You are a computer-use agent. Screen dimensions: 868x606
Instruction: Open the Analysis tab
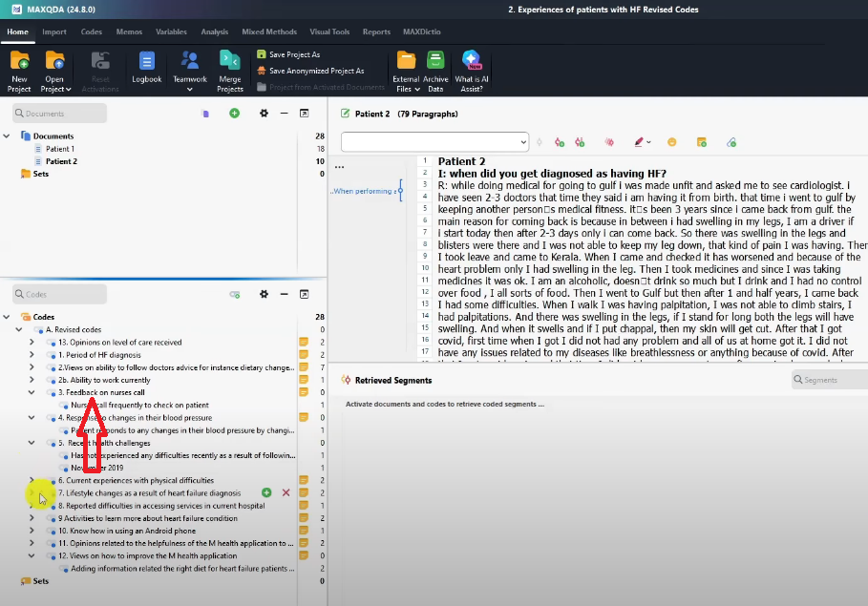tap(214, 31)
